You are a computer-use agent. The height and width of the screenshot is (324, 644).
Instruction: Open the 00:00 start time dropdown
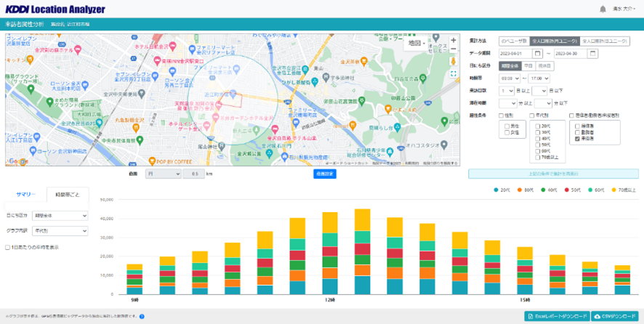510,78
